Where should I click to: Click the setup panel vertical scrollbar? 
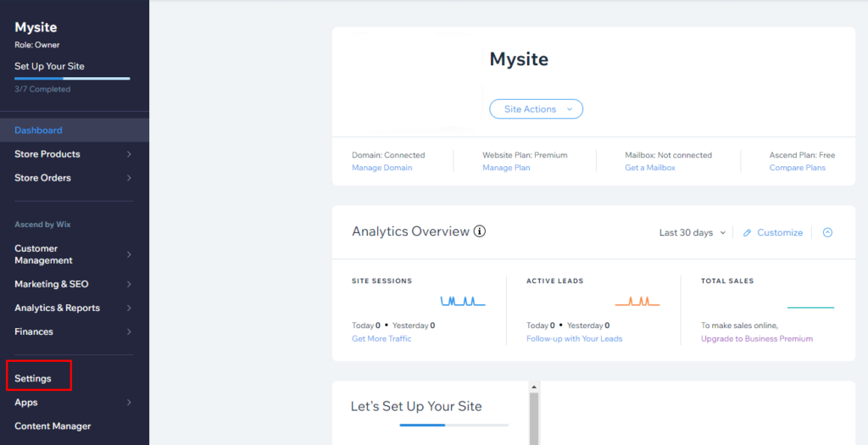tap(534, 415)
